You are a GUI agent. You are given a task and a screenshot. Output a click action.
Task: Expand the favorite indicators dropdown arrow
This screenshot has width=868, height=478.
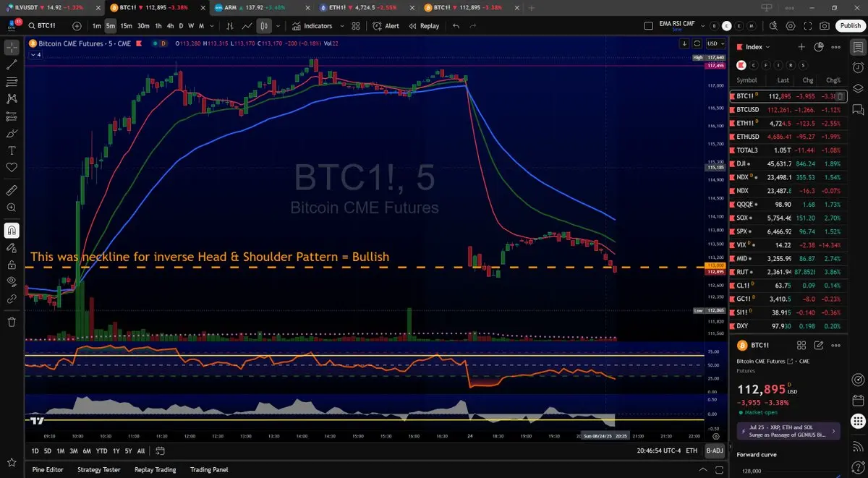[341, 26]
